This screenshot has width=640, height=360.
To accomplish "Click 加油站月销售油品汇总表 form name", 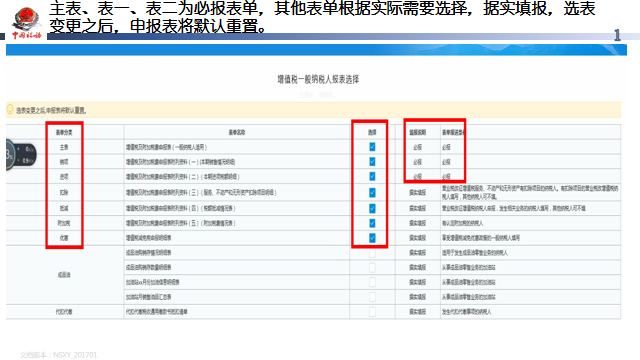I will 149,297.
